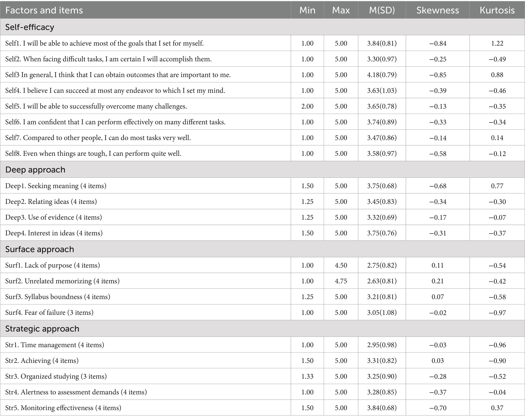
Task: Select 'Surf1. Lack of purpose (4 items)' label
Action: tap(53, 265)
